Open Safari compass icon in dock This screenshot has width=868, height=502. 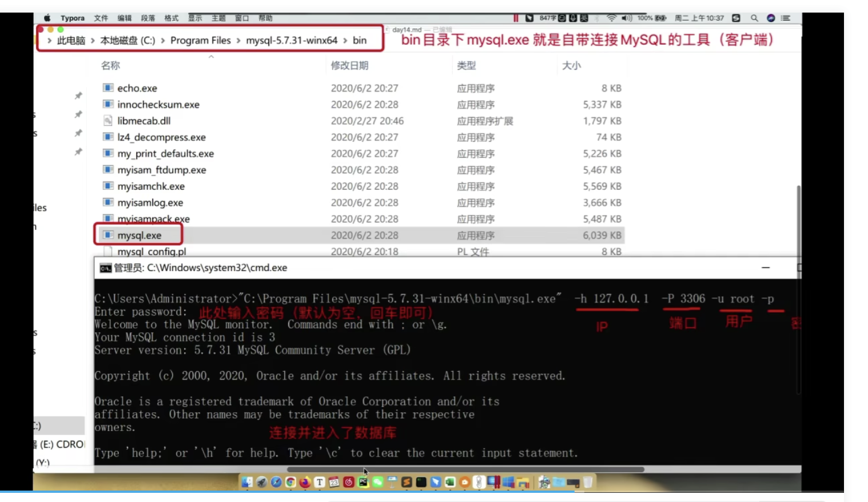click(276, 482)
